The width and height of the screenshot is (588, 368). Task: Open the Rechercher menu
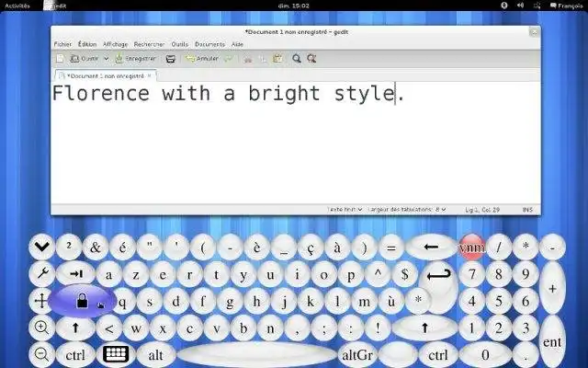[149, 44]
